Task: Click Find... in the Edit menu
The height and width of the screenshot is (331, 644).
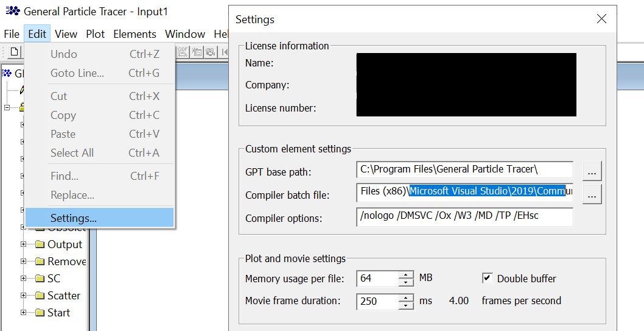Action: tap(99, 176)
